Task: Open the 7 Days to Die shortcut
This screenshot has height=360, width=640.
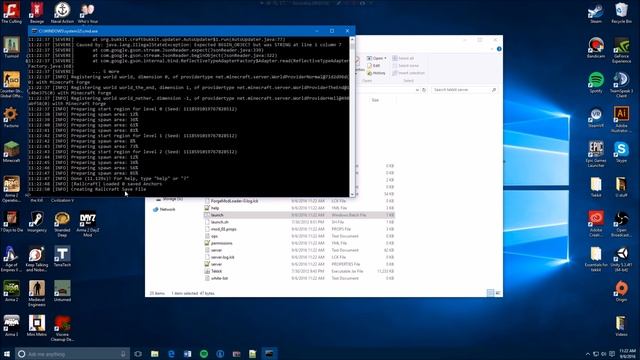Action: click(x=11, y=222)
